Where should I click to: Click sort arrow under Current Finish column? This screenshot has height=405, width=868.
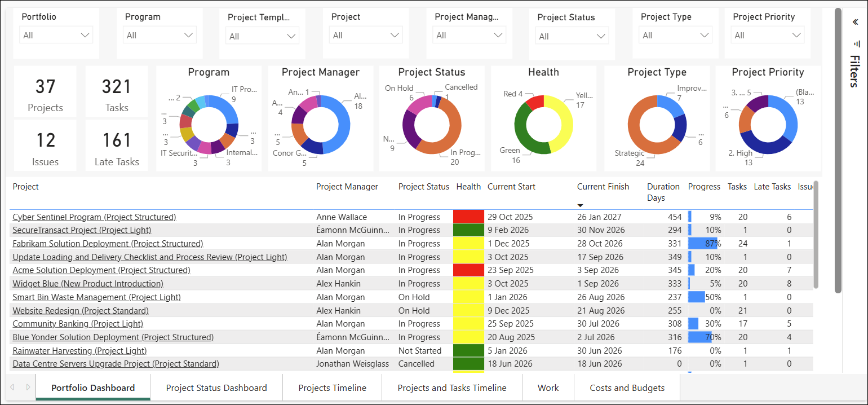pyautogui.click(x=581, y=205)
